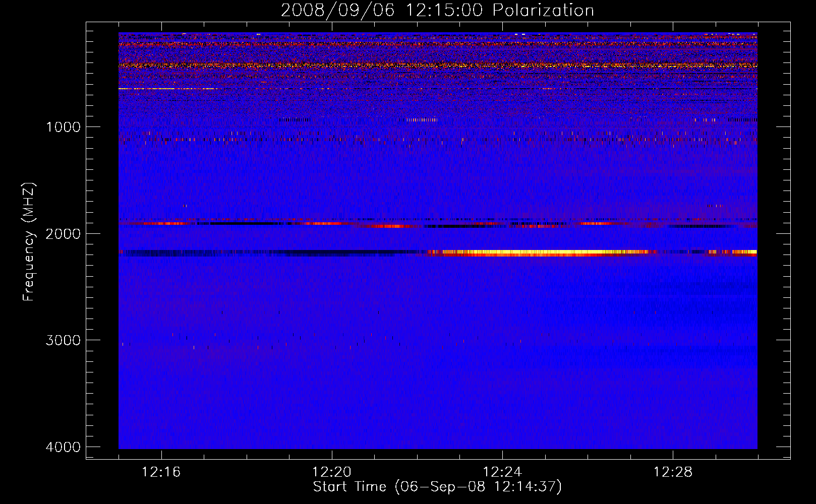This screenshot has height=504, width=816.
Task: Click the 12:20 time tick label
Action: tap(331, 472)
